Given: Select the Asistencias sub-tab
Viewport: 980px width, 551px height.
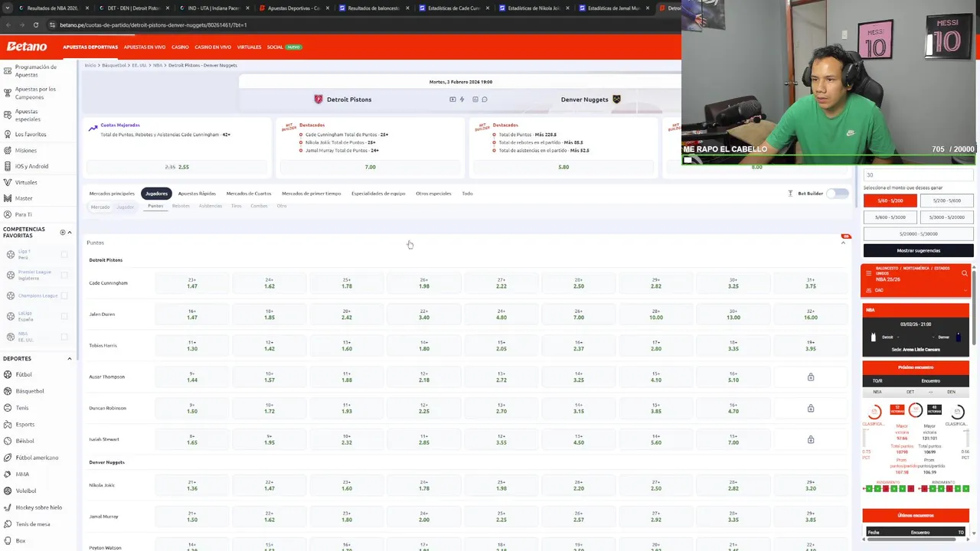Looking at the screenshot, I should [x=211, y=206].
